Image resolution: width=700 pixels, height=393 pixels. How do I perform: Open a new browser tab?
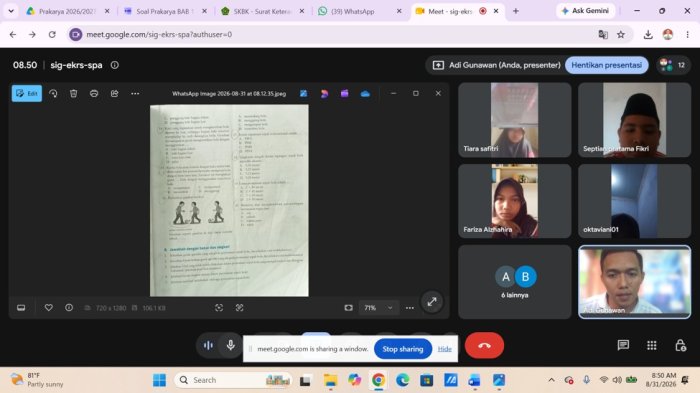click(x=516, y=11)
